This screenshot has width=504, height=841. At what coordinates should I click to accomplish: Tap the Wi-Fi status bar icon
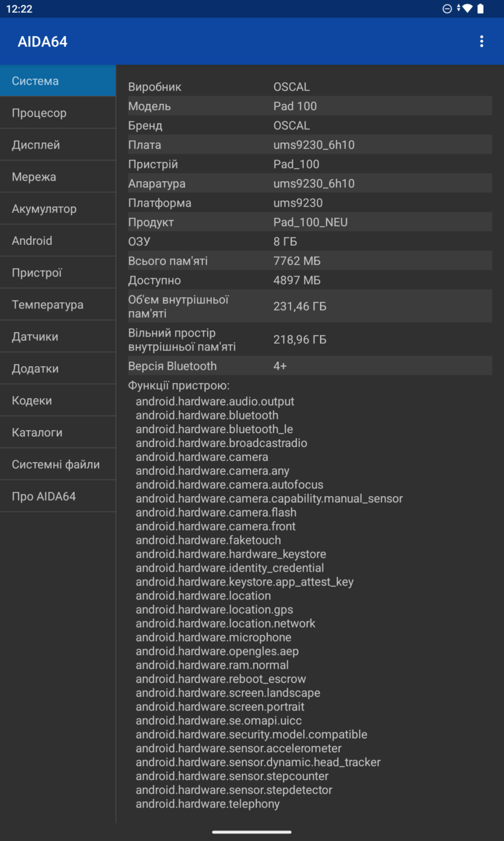pyautogui.click(x=465, y=8)
